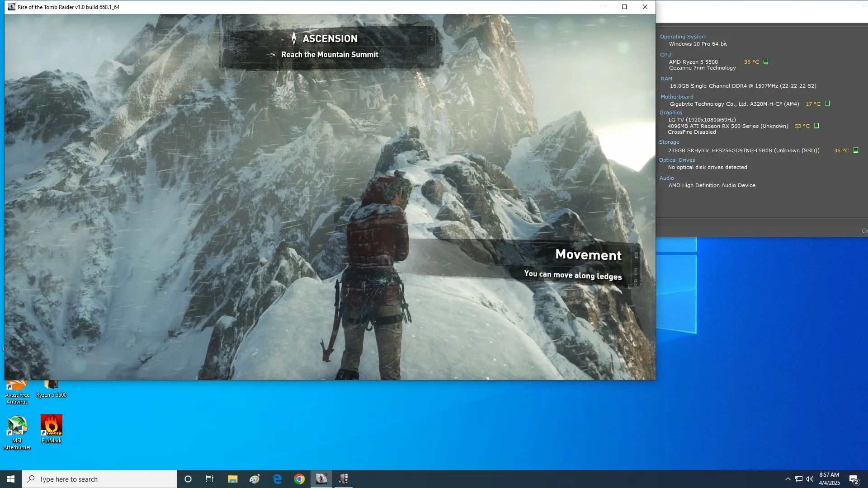Click the Windows 10 Pro 64-bit text

(x=698, y=44)
